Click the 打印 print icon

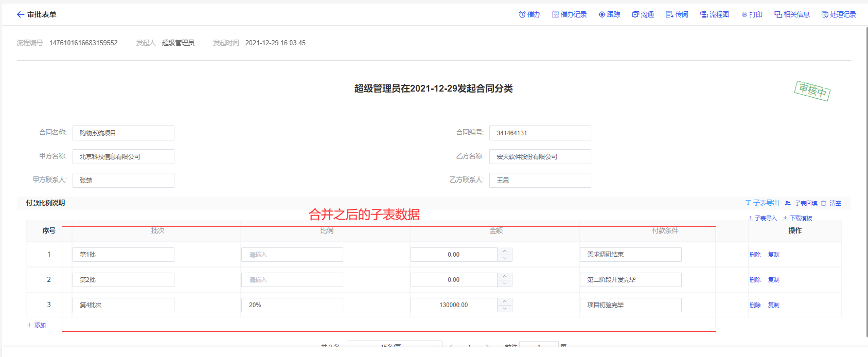pyautogui.click(x=745, y=14)
